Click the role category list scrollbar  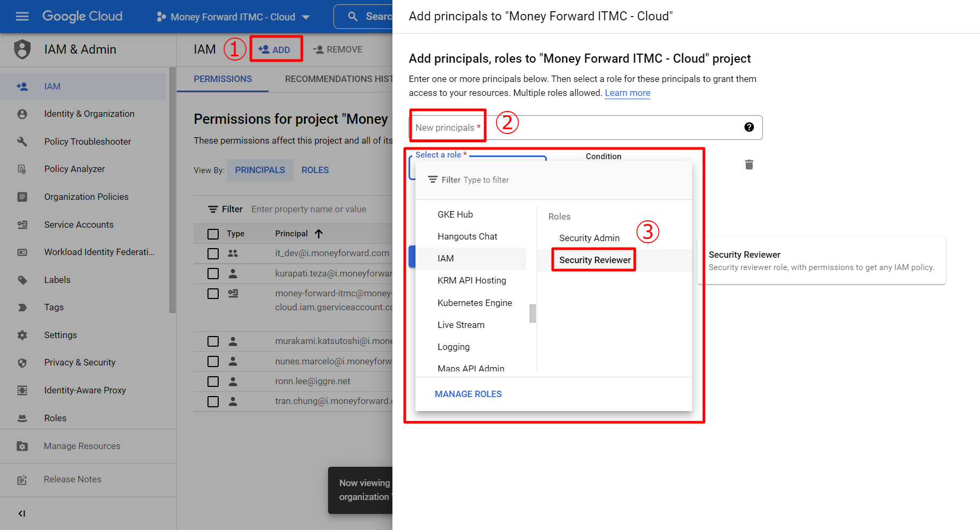[x=532, y=313]
